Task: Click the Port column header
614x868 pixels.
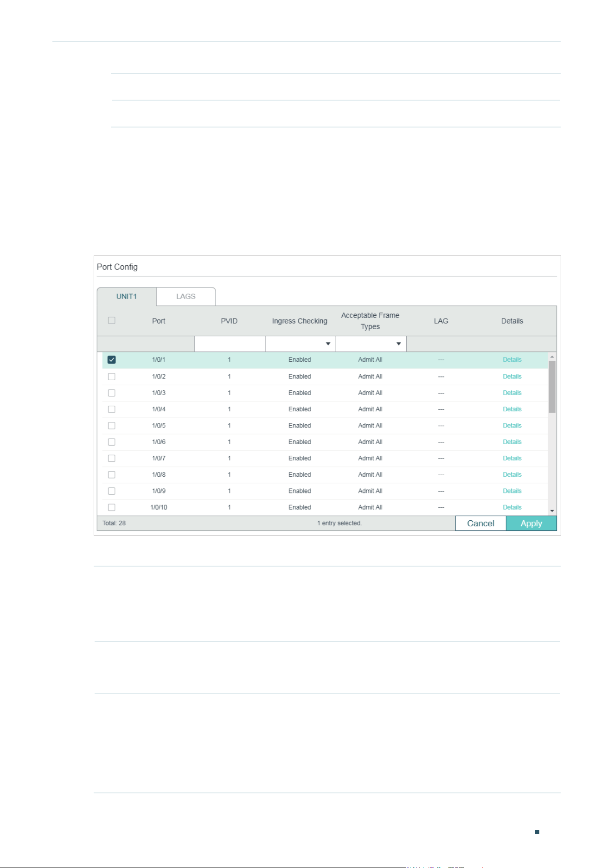Action: [x=159, y=321]
